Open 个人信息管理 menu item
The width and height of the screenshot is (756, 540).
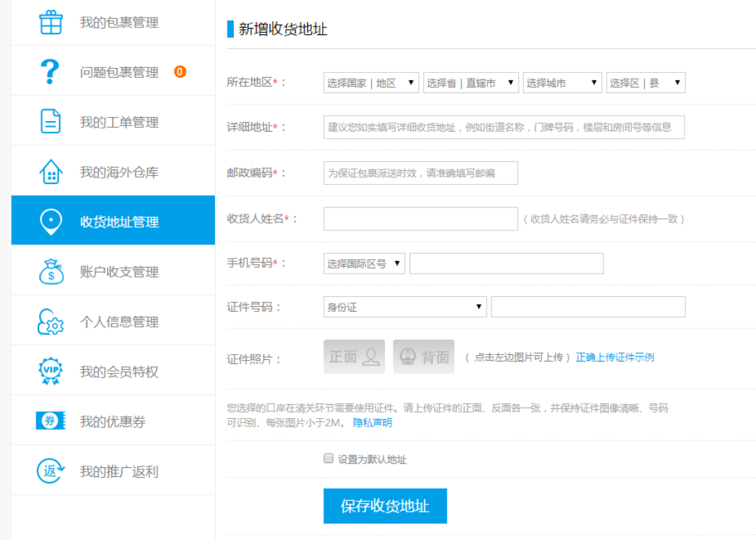(x=113, y=321)
